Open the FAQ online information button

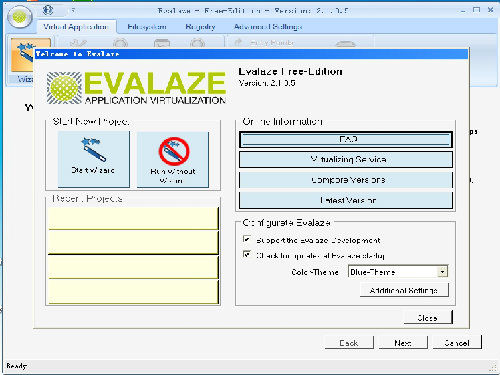(346, 139)
